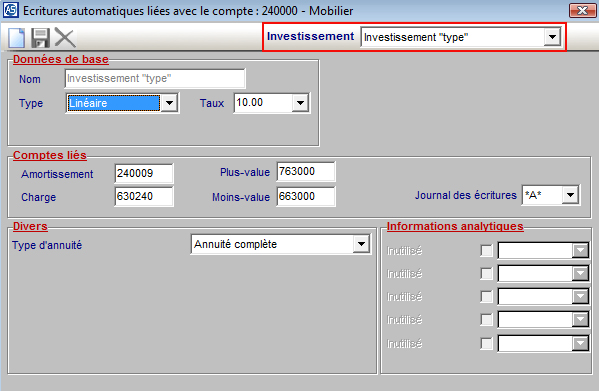Click the application icon in the title bar
The height and width of the screenshot is (391, 599).
pyautogui.click(x=10, y=10)
